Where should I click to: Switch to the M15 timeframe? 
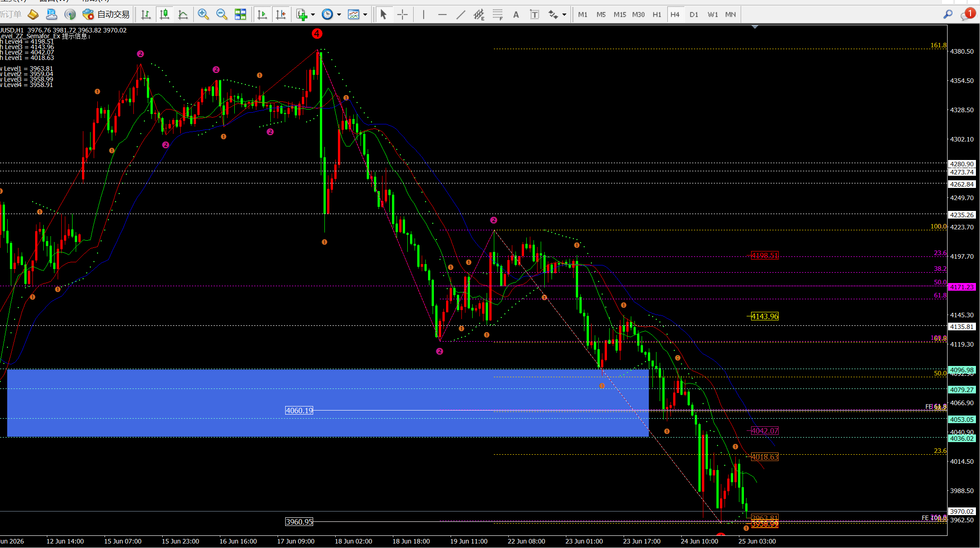tap(620, 15)
